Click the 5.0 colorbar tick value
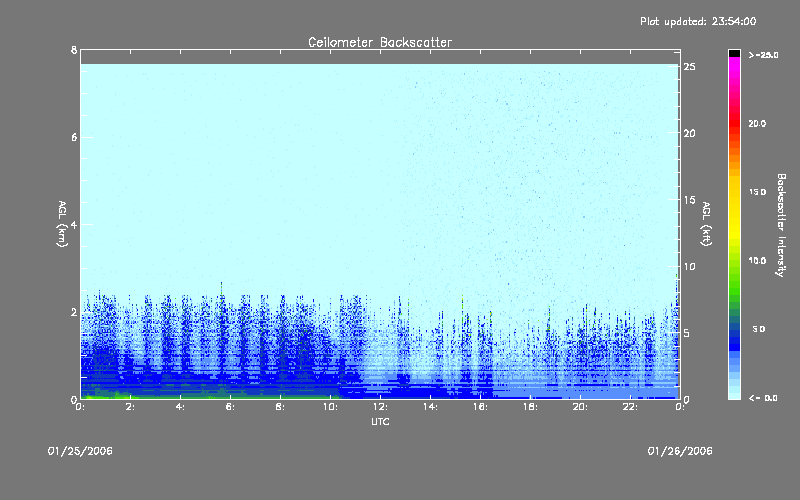Screen dimensions: 800x500 (759, 329)
